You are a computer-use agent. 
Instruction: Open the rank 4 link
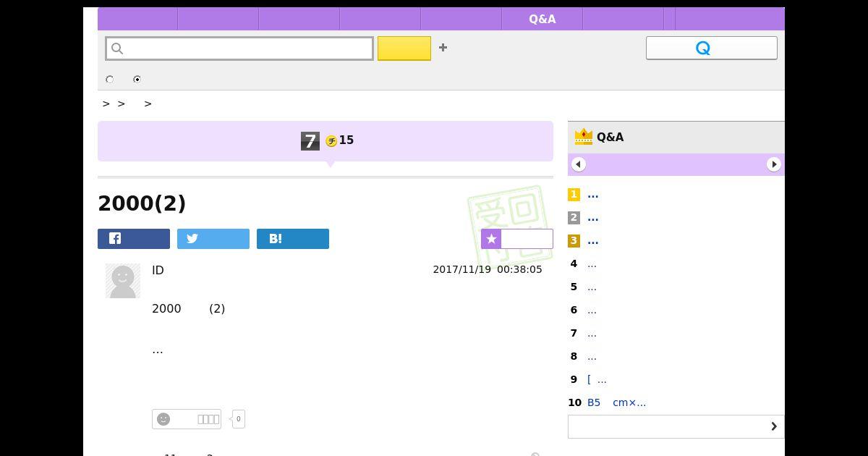[x=592, y=264]
